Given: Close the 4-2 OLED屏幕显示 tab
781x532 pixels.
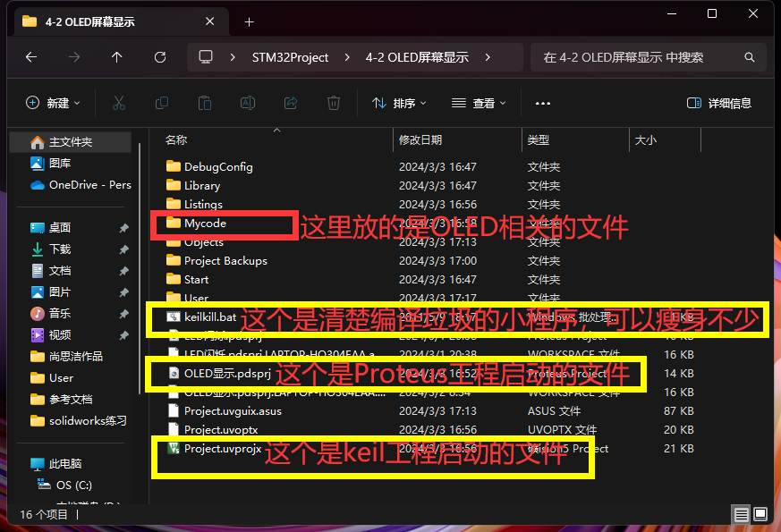Looking at the screenshot, I should click(x=209, y=21).
